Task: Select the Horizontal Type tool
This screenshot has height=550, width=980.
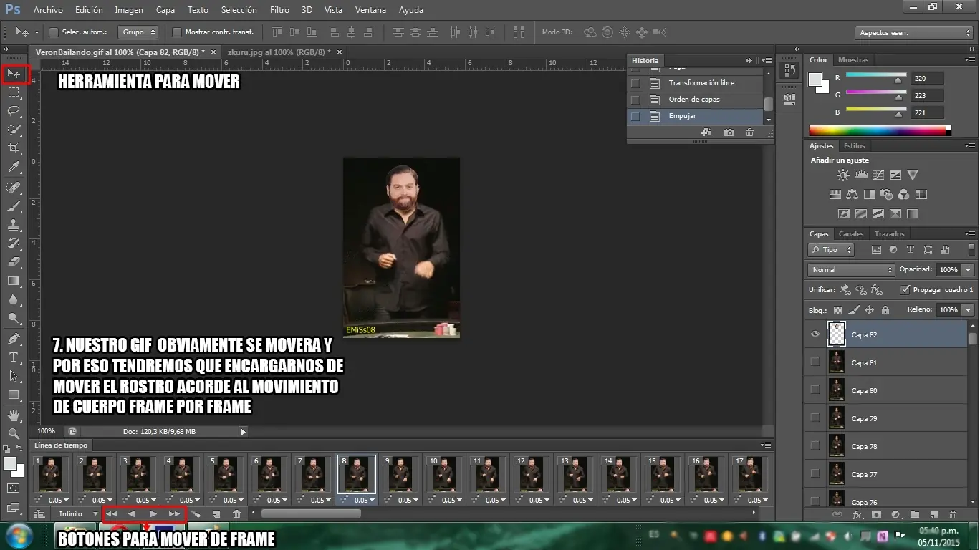Action: coord(14,357)
